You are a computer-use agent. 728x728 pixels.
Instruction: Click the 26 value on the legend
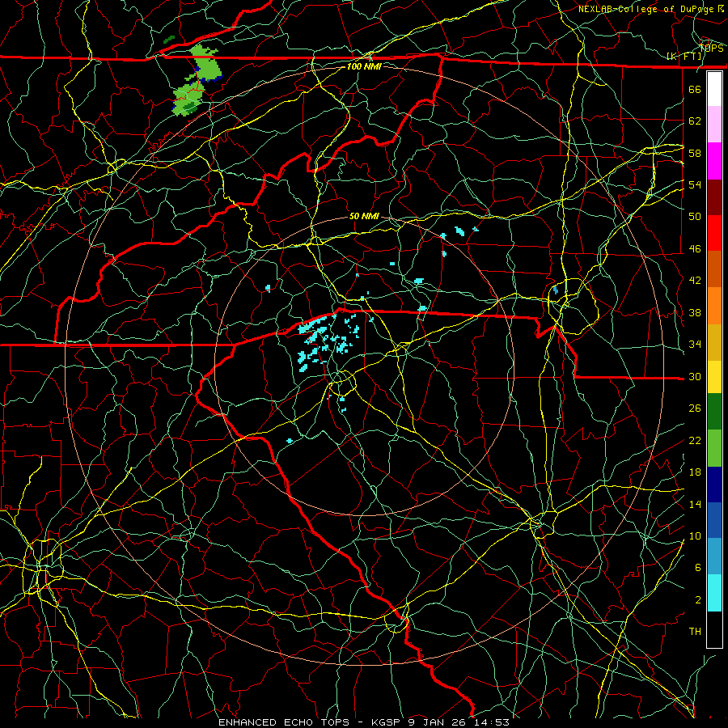695,408
